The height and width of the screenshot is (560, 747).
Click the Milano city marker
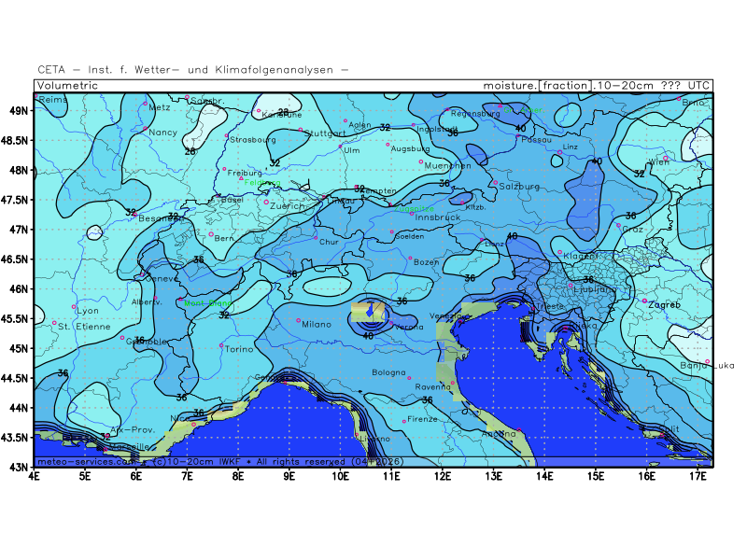299,320
